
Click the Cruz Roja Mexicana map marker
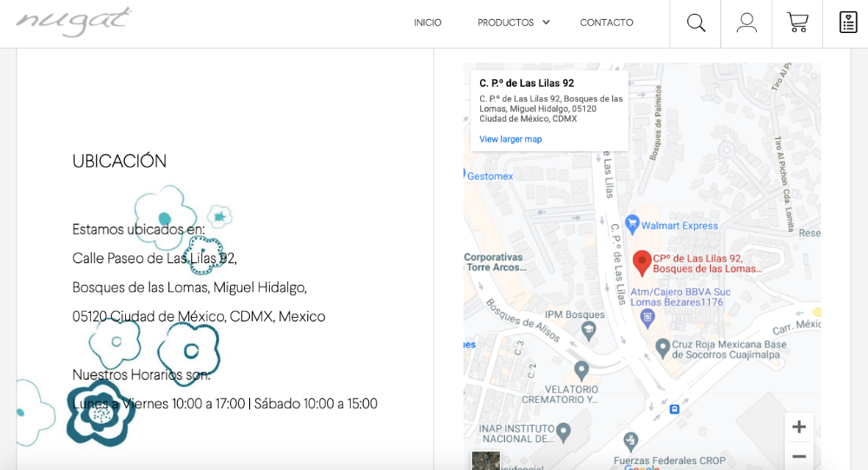pos(663,348)
